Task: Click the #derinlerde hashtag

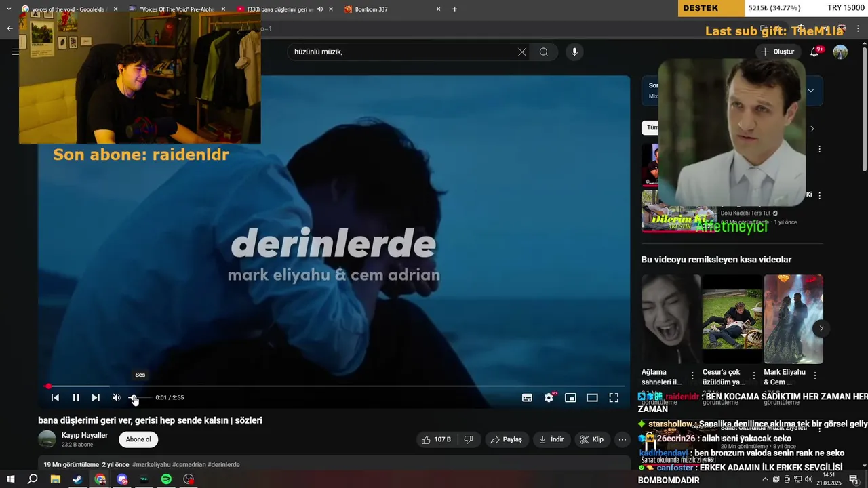Action: coord(224,464)
